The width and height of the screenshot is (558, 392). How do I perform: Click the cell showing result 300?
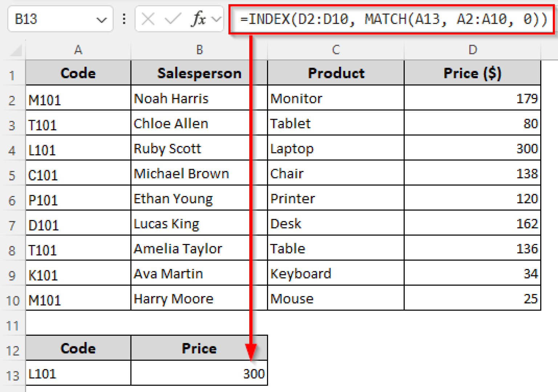coord(199,373)
